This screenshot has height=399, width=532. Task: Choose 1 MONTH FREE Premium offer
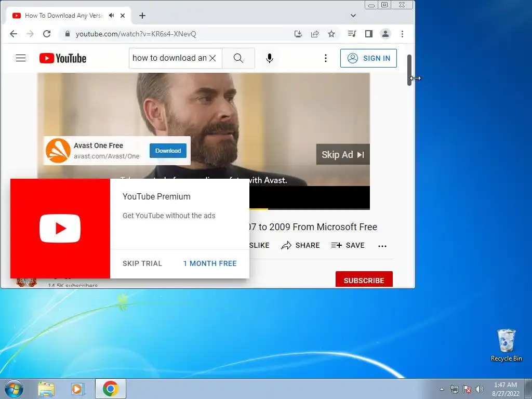[210, 263]
